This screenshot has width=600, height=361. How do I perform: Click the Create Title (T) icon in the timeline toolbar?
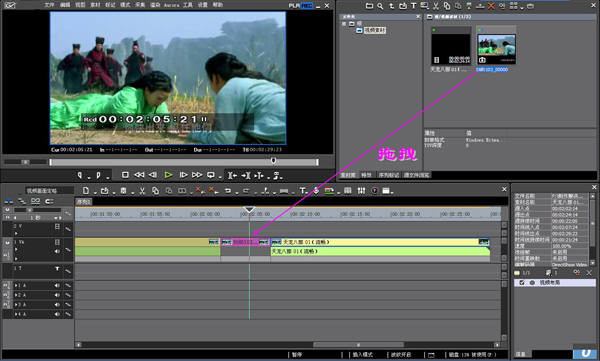tap(303, 191)
